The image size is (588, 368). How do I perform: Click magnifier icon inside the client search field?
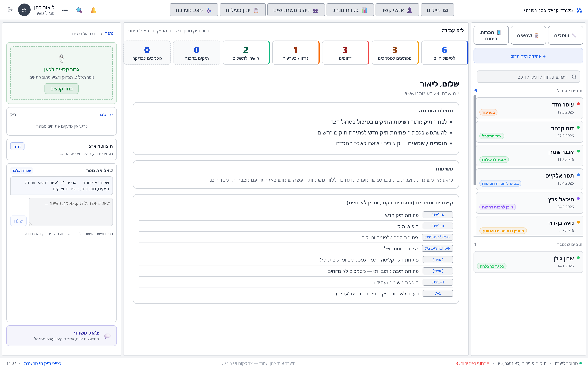574,77
